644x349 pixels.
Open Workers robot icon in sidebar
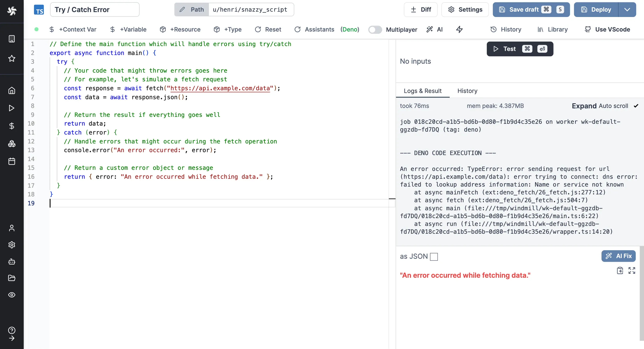pos(12,262)
